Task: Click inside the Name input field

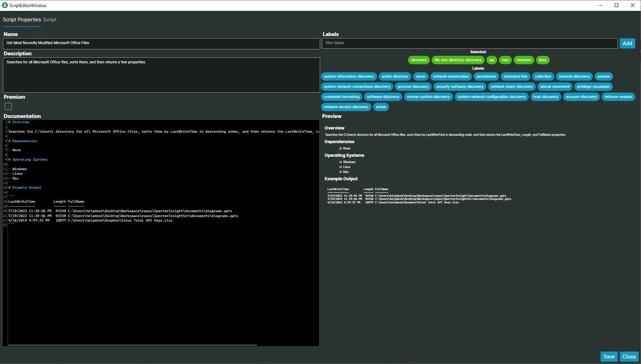Action: (x=161, y=43)
